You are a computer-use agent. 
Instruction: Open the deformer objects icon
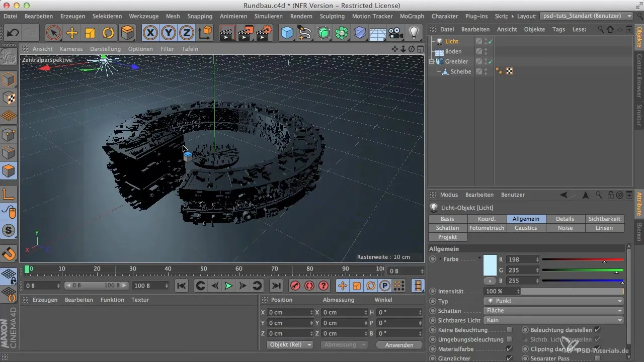[360, 33]
